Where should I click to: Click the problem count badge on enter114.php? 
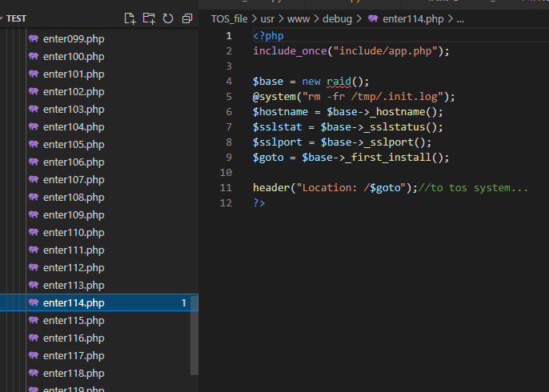(183, 303)
